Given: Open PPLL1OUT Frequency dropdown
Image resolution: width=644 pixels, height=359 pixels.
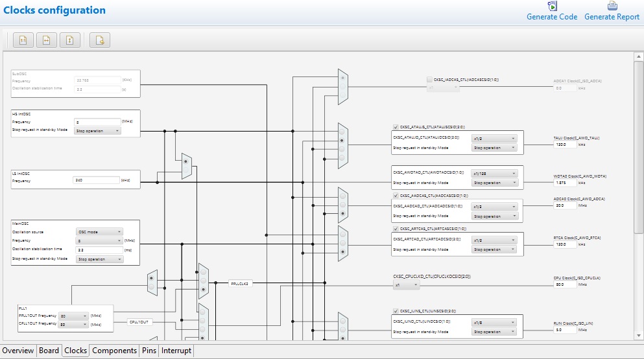Looking at the screenshot, I should click(x=73, y=316).
